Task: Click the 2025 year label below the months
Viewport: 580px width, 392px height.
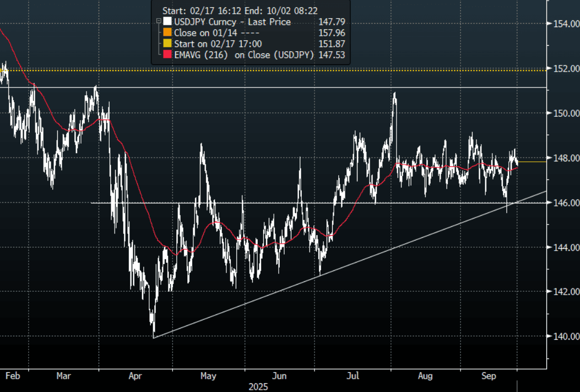Action: click(258, 386)
